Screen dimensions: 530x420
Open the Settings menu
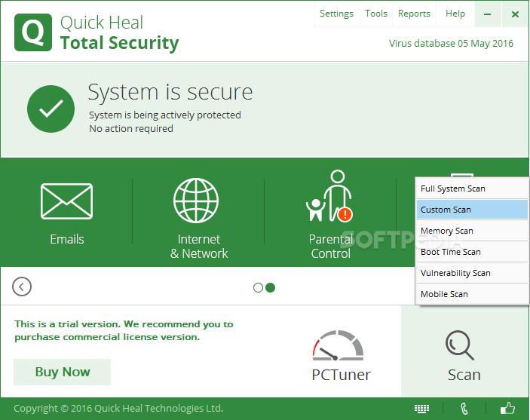click(337, 14)
